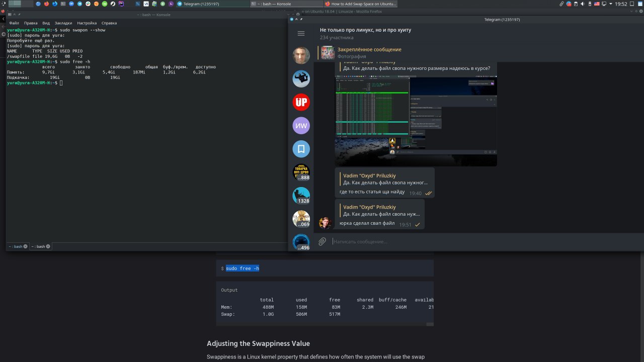
Task: Select the first bash tab in Konsole
Action: [x=18, y=246]
